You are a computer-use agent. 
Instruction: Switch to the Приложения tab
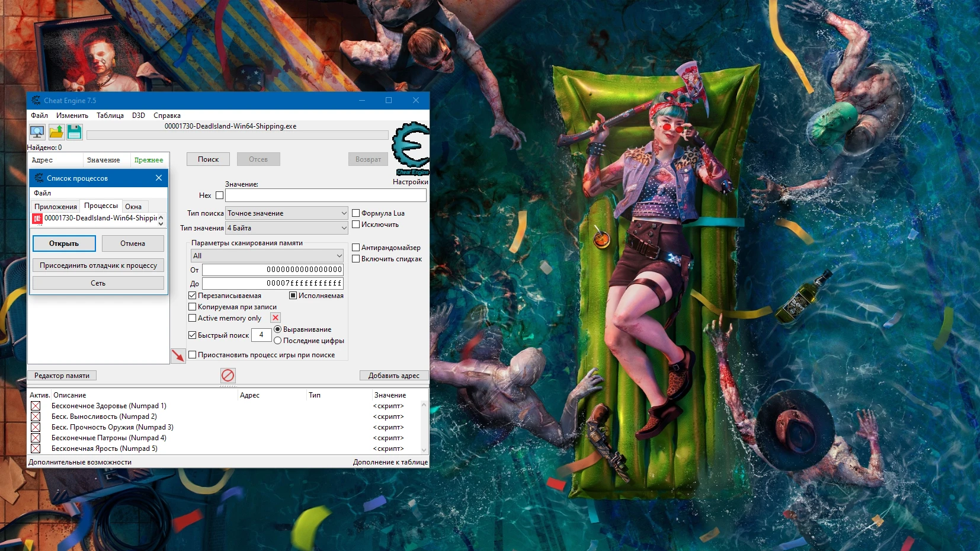click(56, 206)
